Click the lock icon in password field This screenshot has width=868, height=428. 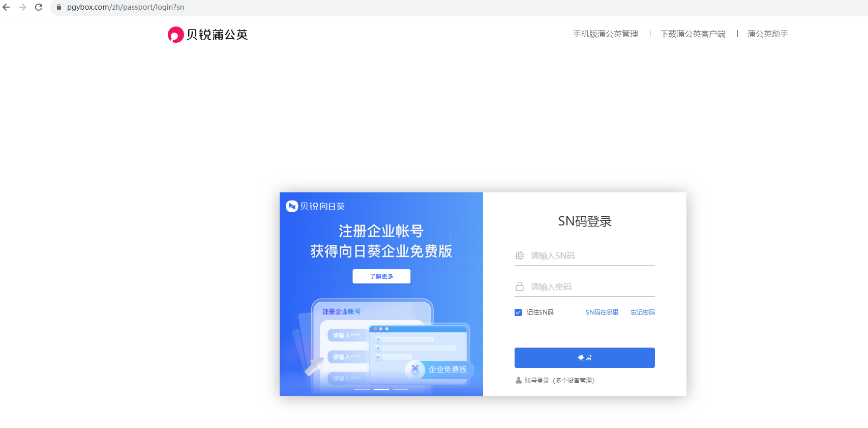tap(520, 287)
